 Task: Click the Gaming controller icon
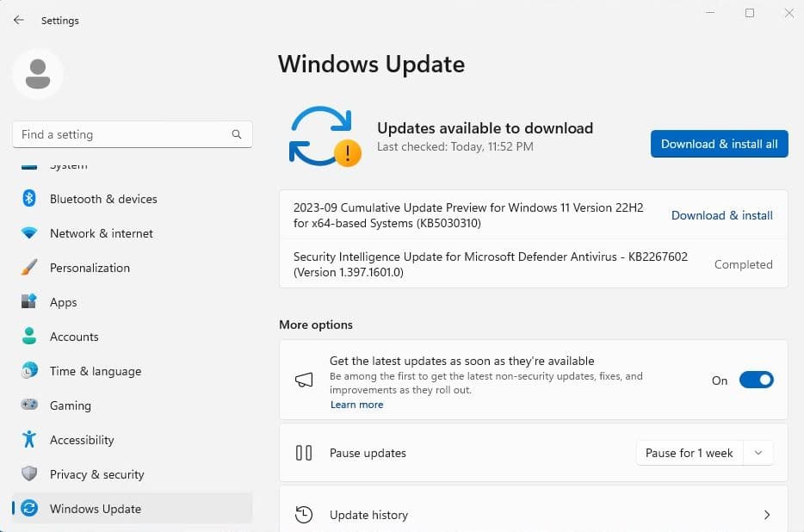point(29,405)
